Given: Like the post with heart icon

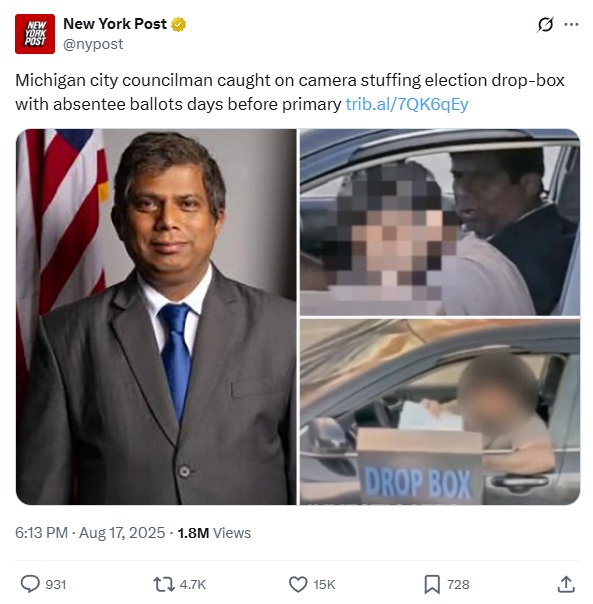Looking at the screenshot, I should click(298, 584).
